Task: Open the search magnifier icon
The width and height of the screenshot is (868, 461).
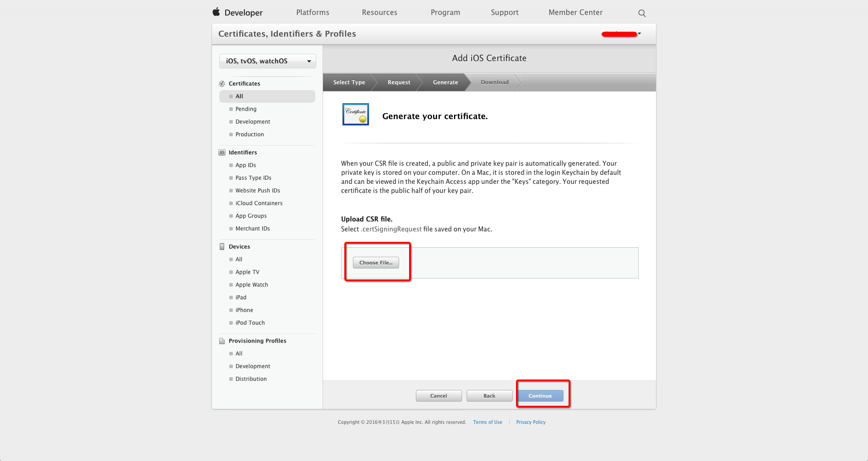Action: click(x=642, y=13)
